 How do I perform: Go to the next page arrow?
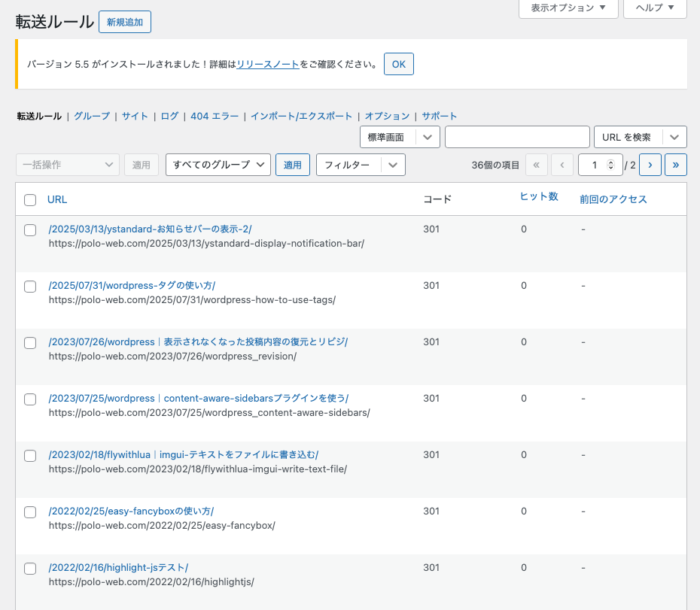click(650, 165)
